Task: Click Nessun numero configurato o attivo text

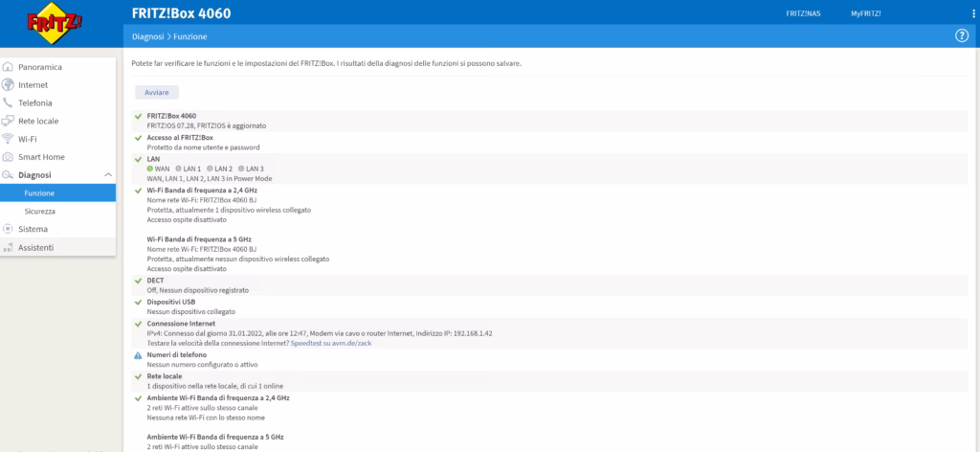Action: pos(202,365)
